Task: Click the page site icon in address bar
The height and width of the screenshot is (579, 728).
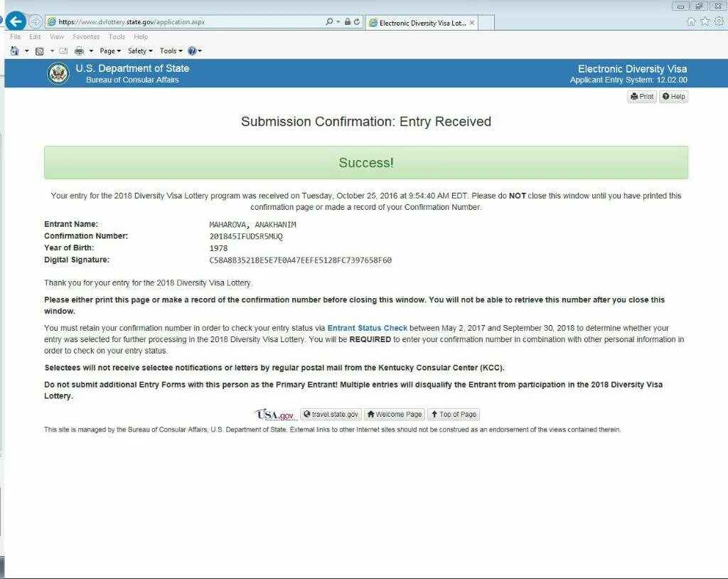Action: coord(51,22)
